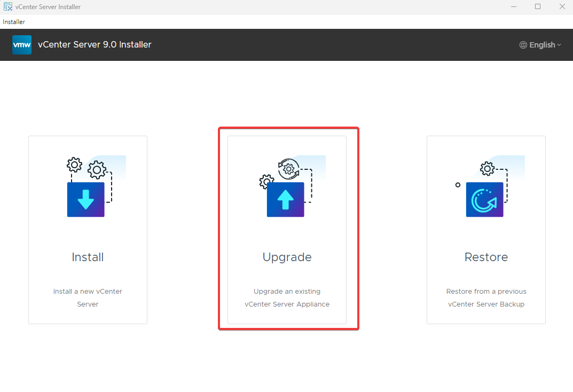Select the Restore card title
The image size is (573, 392).
click(x=486, y=257)
